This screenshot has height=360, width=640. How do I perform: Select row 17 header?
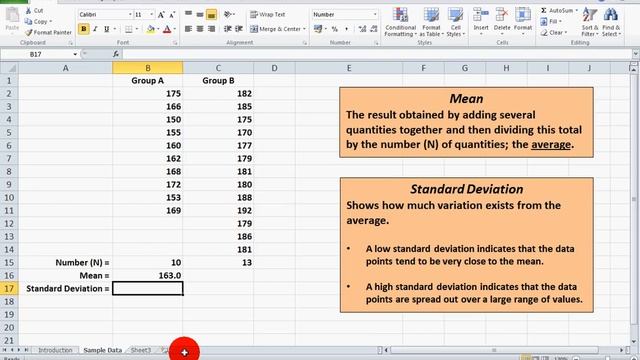point(9,289)
